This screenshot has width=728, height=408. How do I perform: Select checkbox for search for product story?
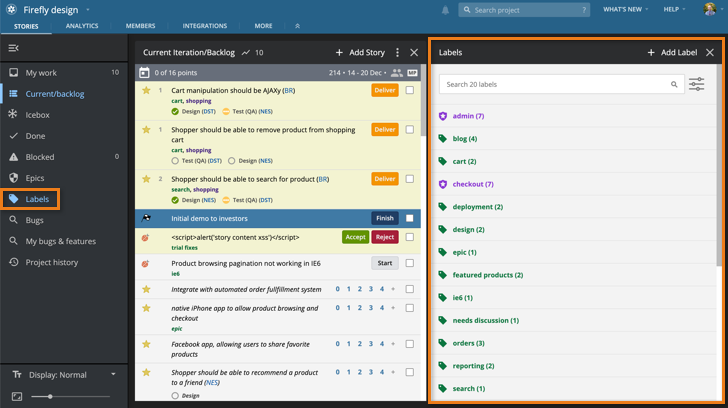[x=410, y=179]
